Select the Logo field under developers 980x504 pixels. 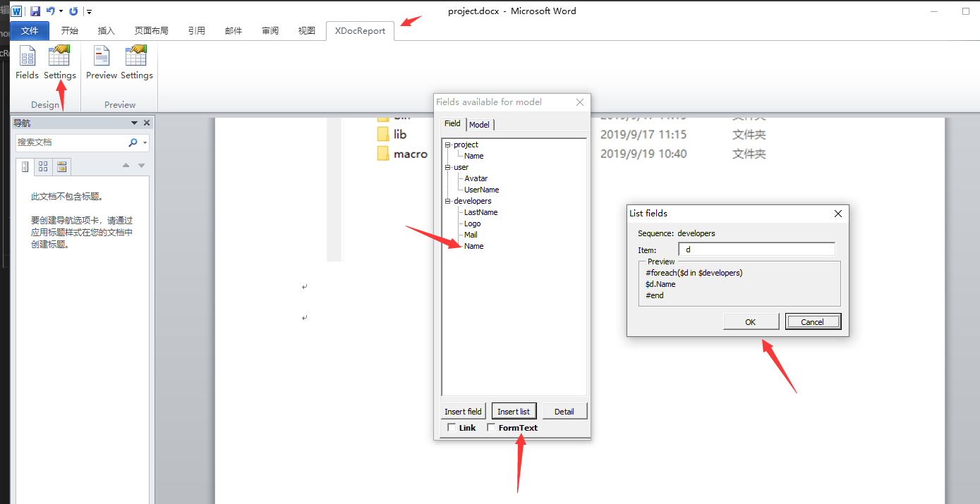pos(473,223)
